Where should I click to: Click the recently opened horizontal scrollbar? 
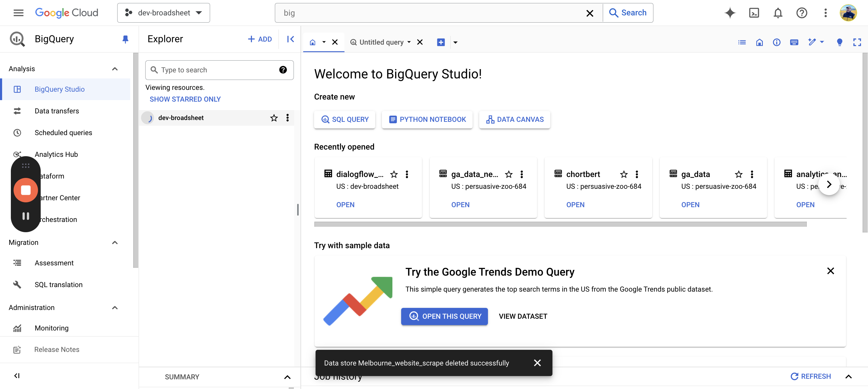tap(560, 224)
